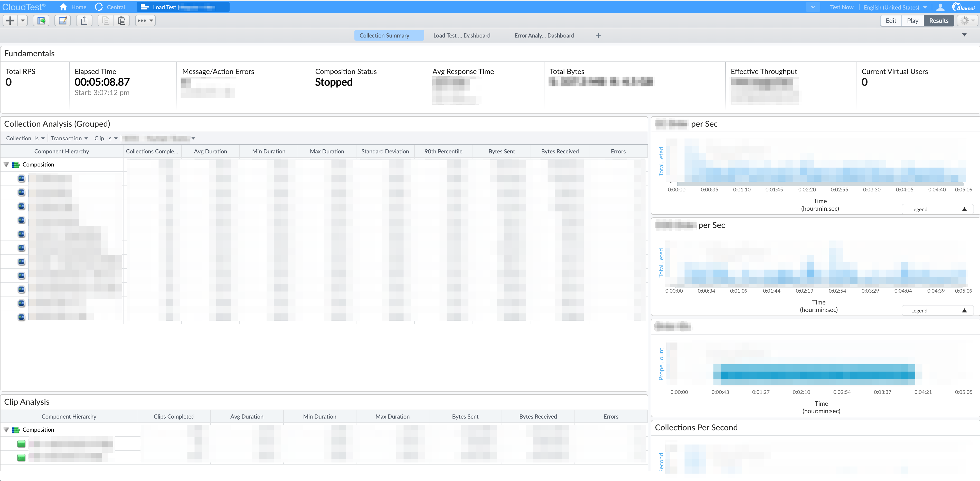
Task: Click the export icon with green arrow
Action: click(41, 21)
